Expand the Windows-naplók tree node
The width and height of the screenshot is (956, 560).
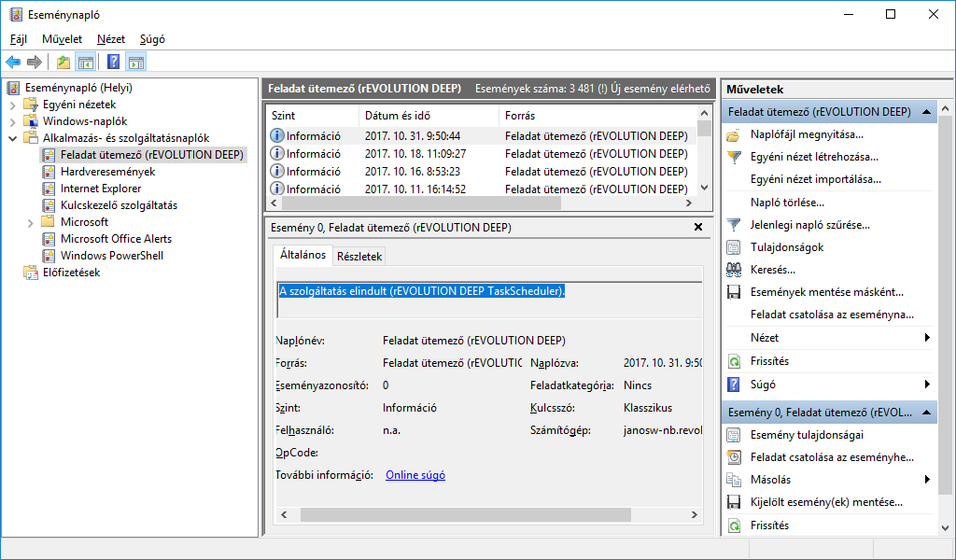[13, 121]
